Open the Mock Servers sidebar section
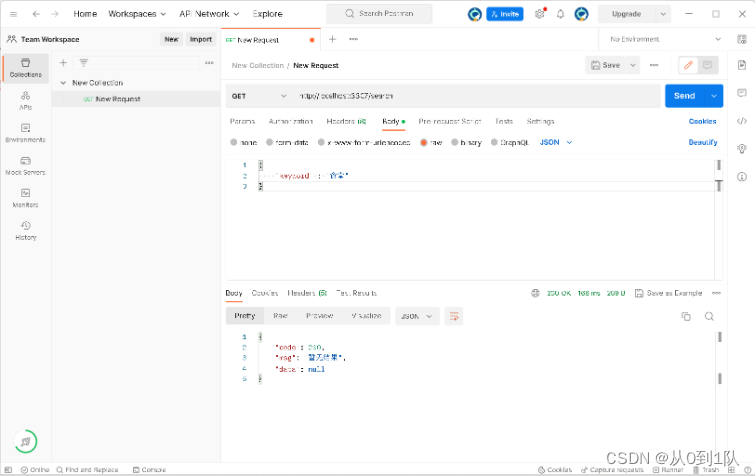Viewport: 755px width, 476px height. click(26, 166)
